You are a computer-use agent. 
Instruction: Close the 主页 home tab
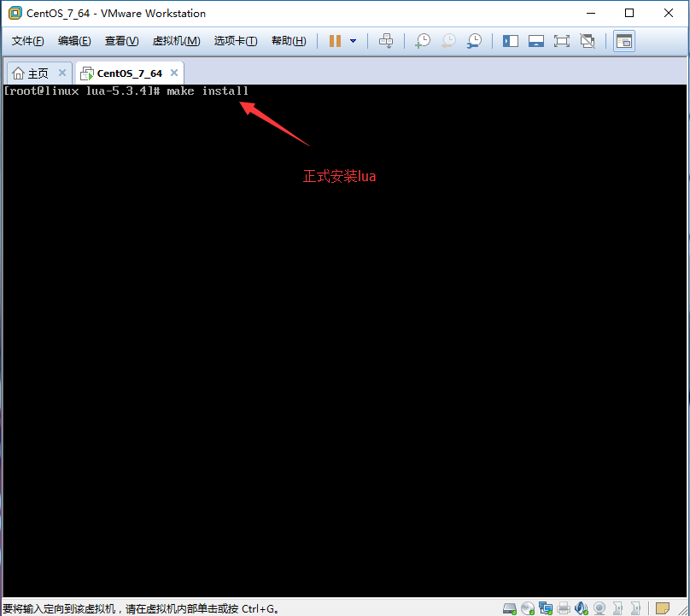point(62,73)
